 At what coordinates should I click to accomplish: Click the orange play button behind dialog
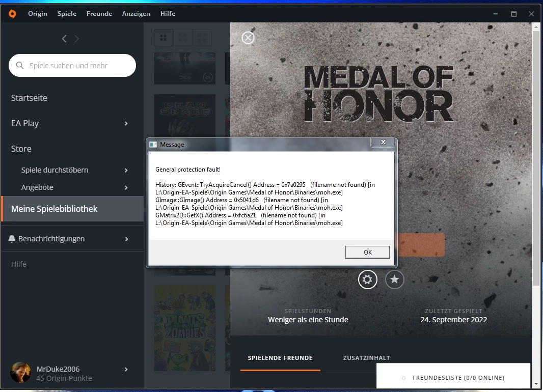[421, 245]
